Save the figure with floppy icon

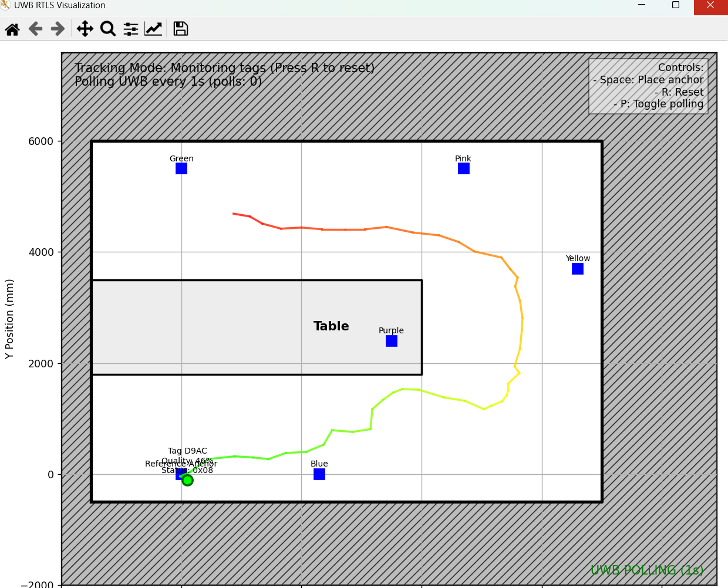[181, 29]
